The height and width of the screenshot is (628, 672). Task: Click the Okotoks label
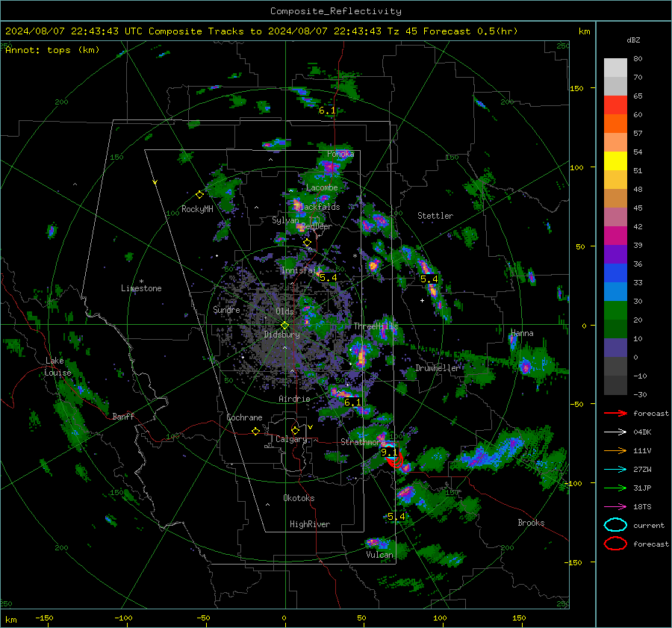[x=299, y=498]
